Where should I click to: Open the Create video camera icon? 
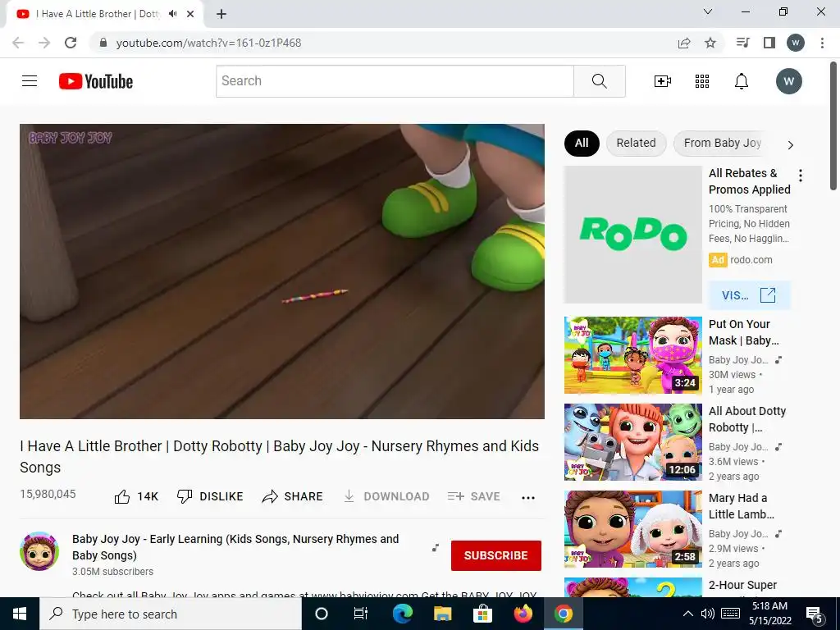click(x=663, y=81)
